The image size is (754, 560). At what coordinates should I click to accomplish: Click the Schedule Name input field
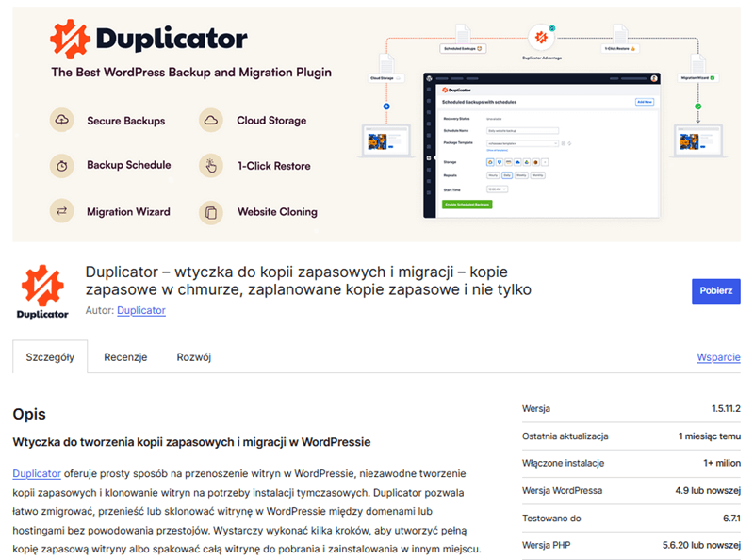(522, 130)
